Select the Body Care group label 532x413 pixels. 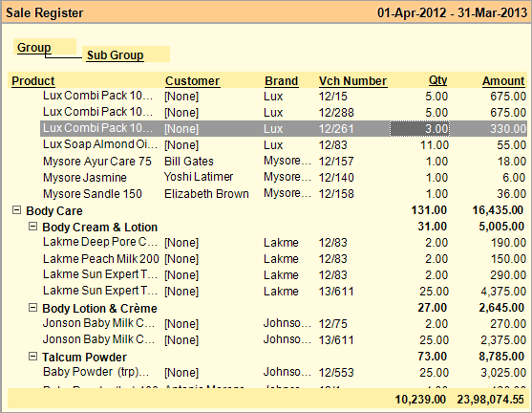click(54, 211)
